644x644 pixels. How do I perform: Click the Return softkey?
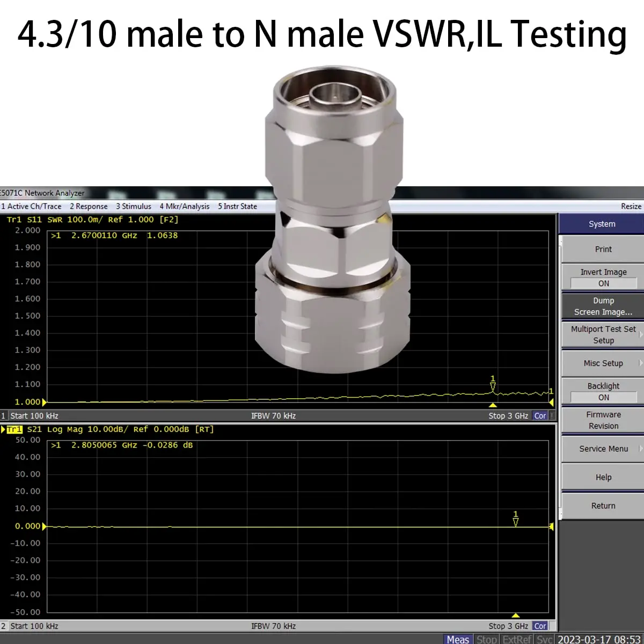603,506
